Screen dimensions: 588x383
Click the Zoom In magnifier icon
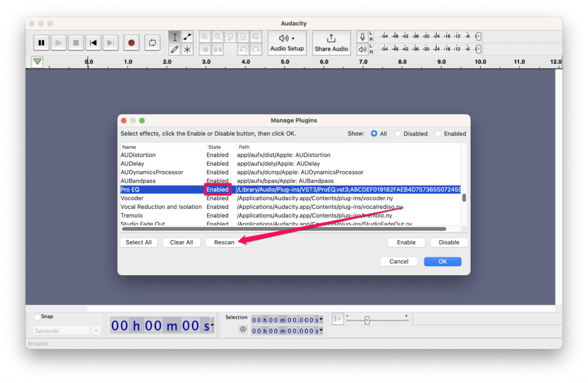tap(204, 36)
